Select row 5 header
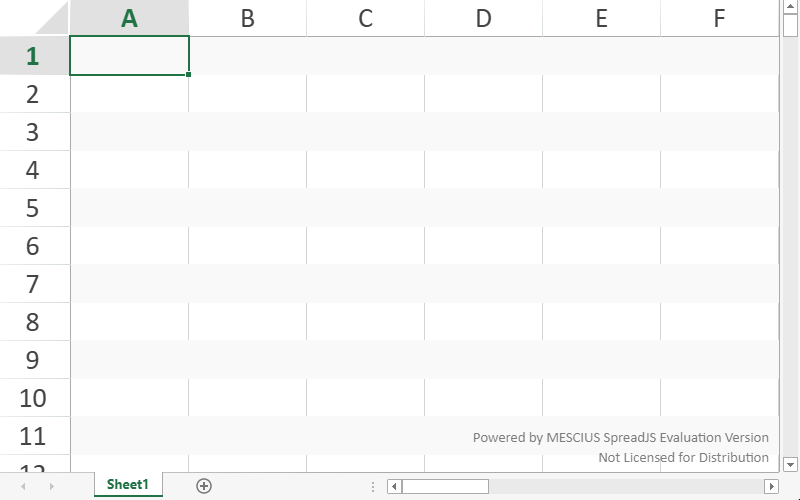This screenshot has width=800, height=500. [34, 208]
